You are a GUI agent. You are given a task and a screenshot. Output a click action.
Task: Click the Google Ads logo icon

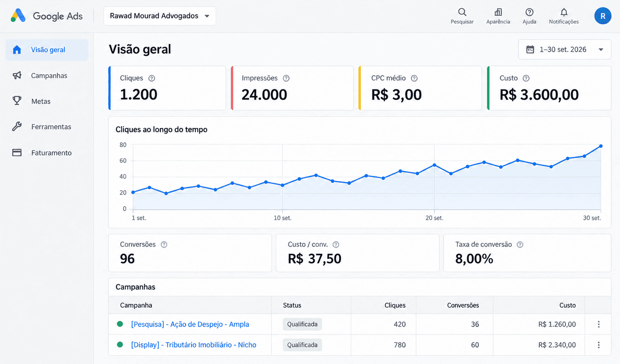pyautogui.click(x=18, y=16)
